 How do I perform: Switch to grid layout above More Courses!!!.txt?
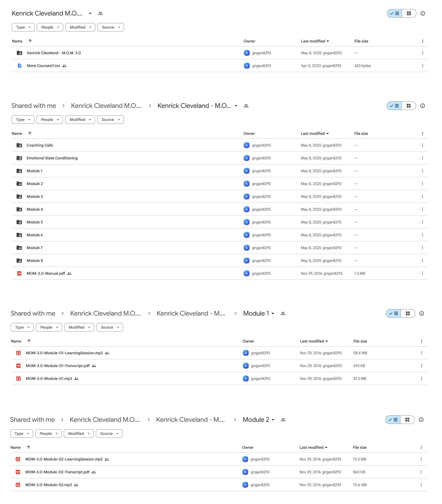pos(409,13)
